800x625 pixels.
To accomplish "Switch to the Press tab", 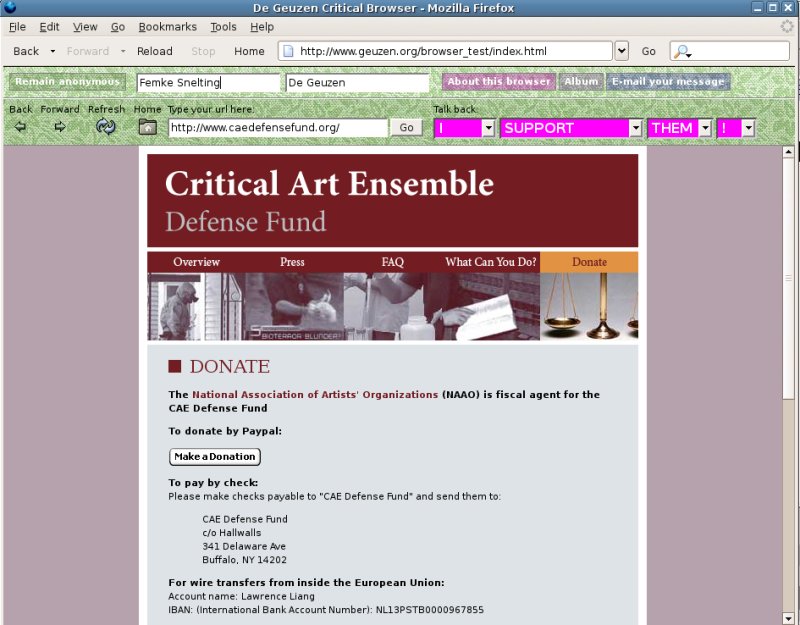I will pyautogui.click(x=292, y=262).
